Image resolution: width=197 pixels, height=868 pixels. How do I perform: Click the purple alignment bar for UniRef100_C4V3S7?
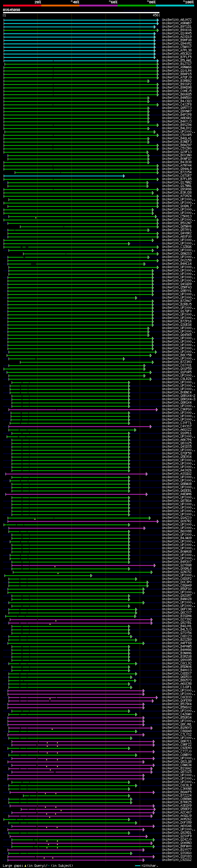(x=80, y=426)
